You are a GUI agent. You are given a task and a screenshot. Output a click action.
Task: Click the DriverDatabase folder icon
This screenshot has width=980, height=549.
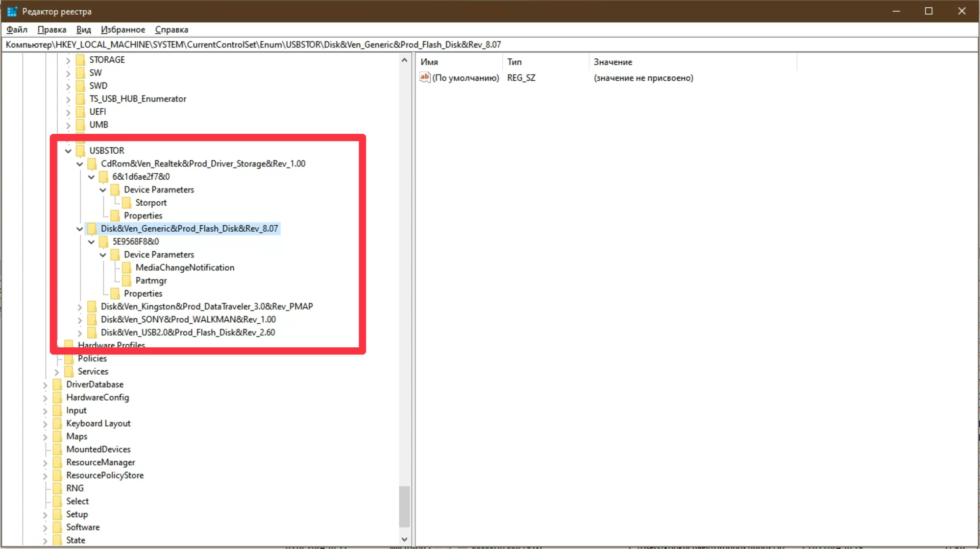point(57,384)
